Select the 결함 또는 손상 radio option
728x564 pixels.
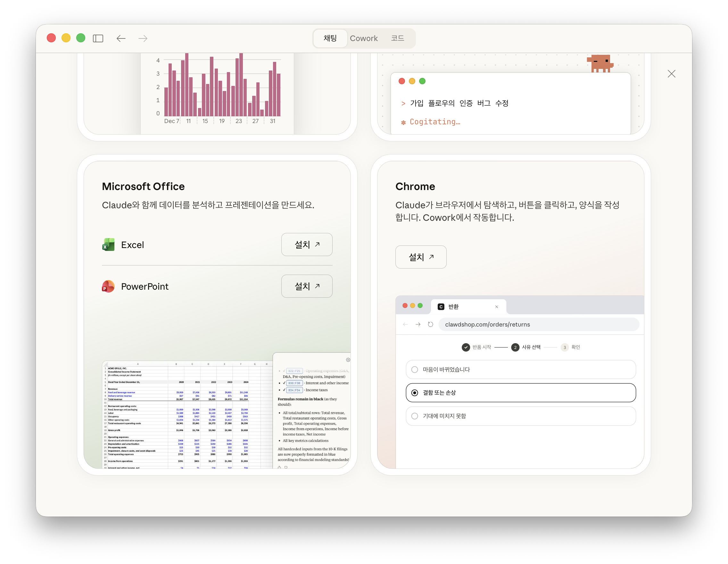point(415,393)
